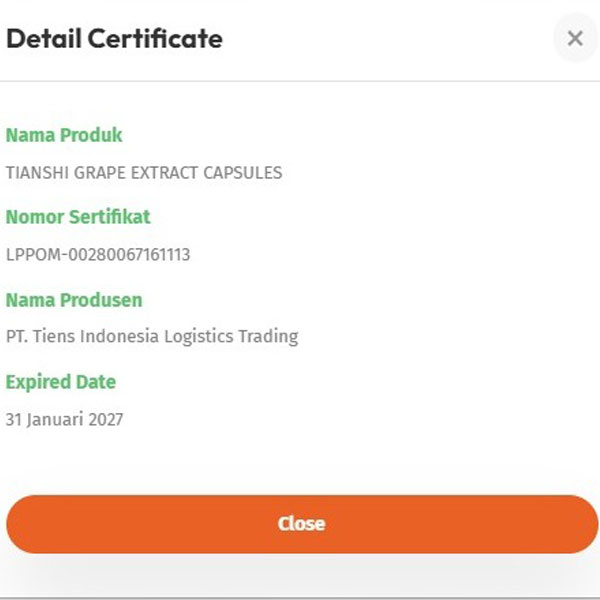Click the word EXTRACT in product name

[162, 173]
